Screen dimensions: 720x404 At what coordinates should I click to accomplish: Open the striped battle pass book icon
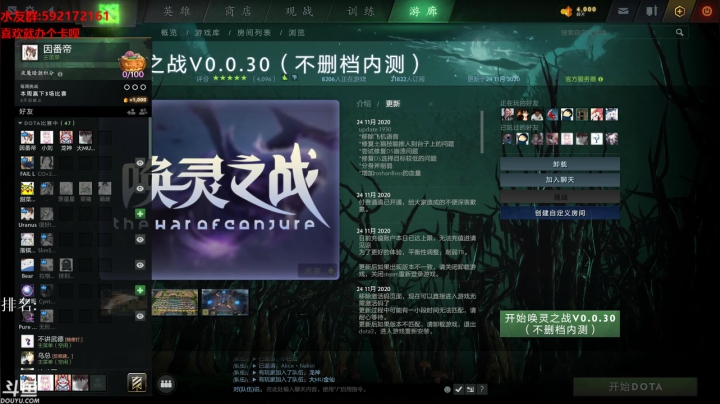point(136,382)
